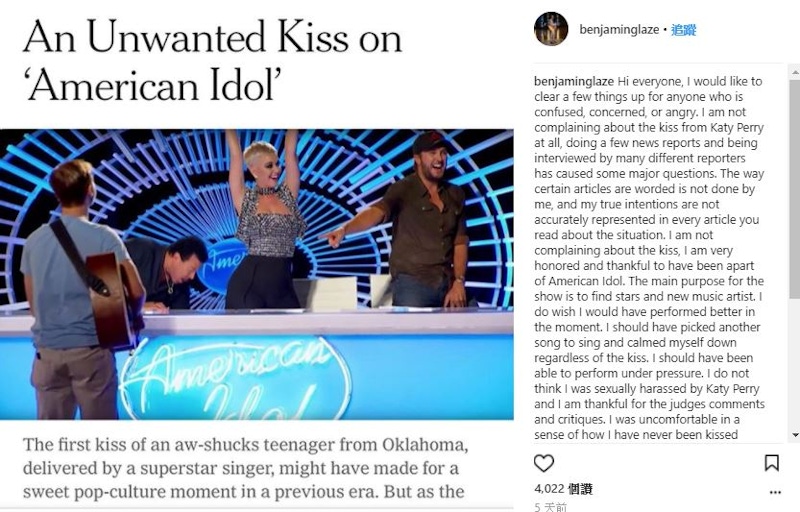Click the article excerpt paragraph under the photo
Viewport: 800px width, 512px height.
[245, 468]
